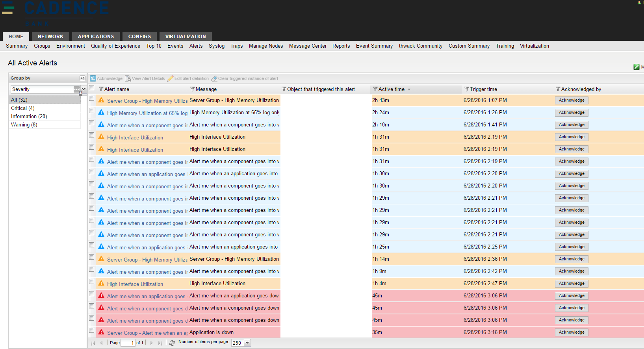Click the refresh icon in the pagination bar
The height and width of the screenshot is (349, 644).
[x=172, y=343]
